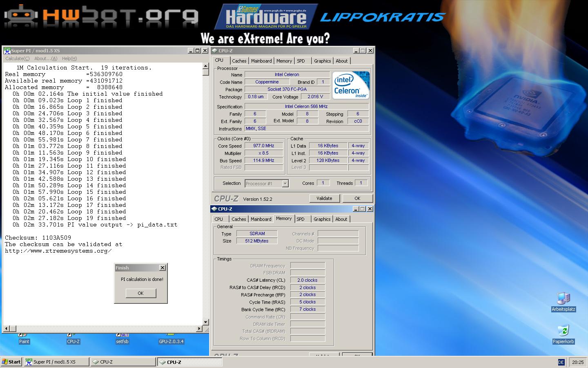Close the Finish dialog
The width and height of the screenshot is (588, 368).
[x=162, y=268]
